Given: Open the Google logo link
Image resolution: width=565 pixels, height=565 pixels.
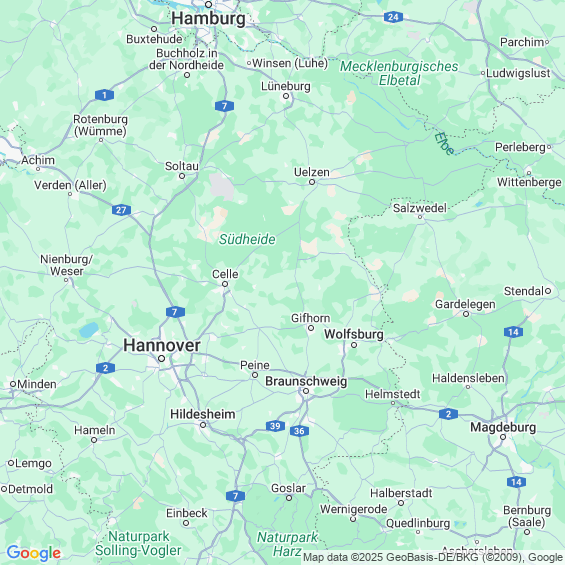Looking at the screenshot, I should pyautogui.click(x=34, y=553).
